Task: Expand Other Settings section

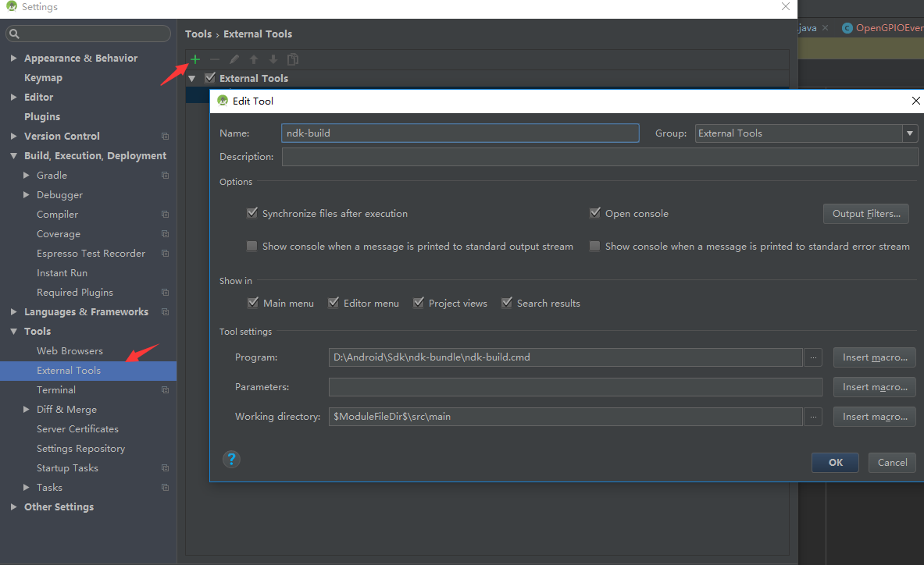Action: point(13,506)
